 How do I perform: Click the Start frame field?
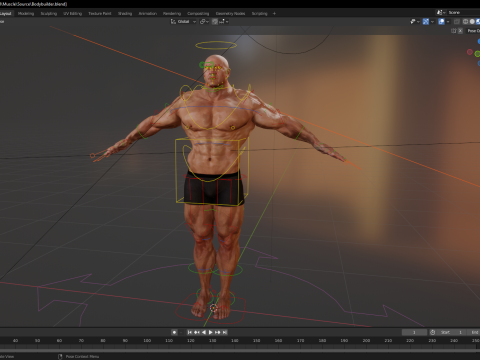(451, 332)
